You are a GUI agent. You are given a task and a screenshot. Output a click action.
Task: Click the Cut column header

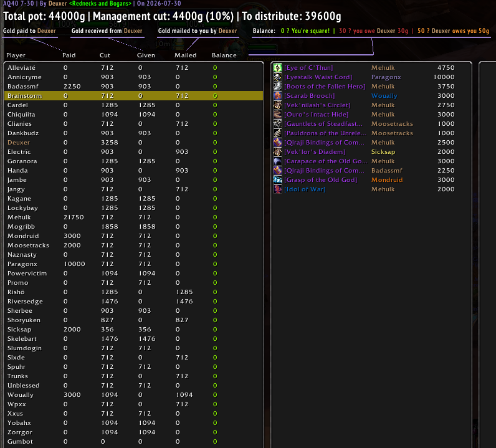point(105,55)
